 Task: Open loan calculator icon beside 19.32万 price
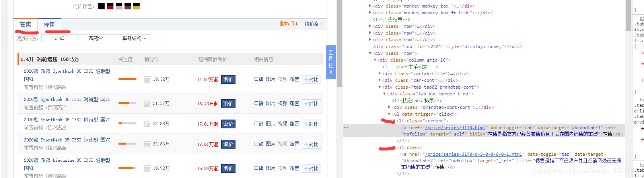click(x=147, y=79)
